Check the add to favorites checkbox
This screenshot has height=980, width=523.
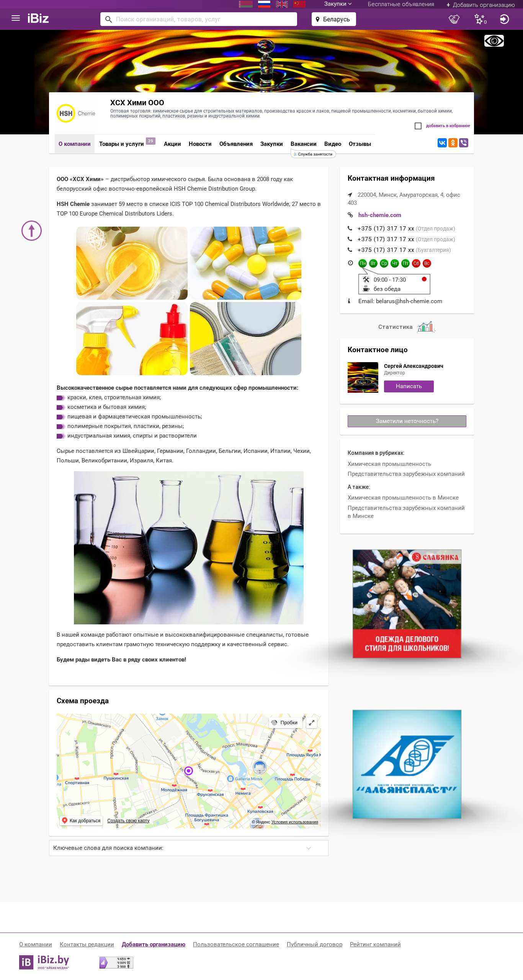[x=418, y=126]
